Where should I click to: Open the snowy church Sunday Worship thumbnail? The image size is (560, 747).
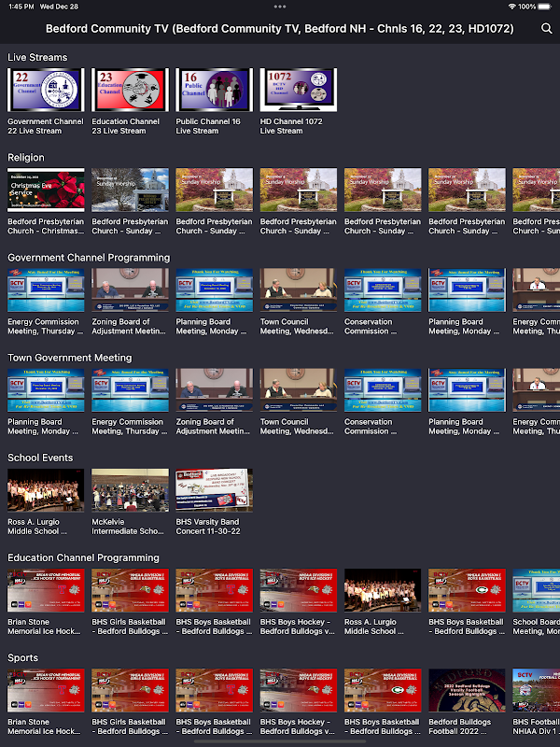(x=130, y=190)
